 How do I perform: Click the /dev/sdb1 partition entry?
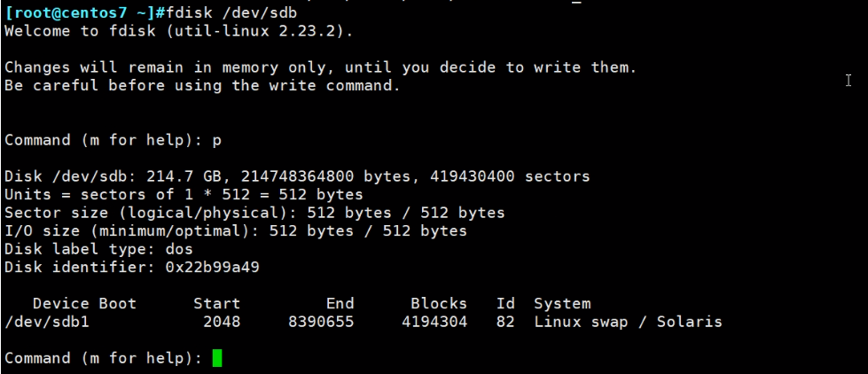(47, 322)
